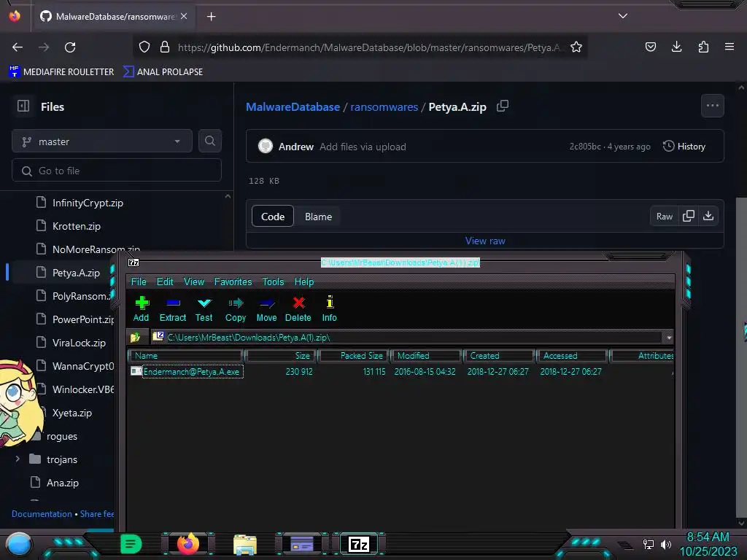This screenshot has height=560, width=747.
Task: Open the master branch dropdown
Action: (x=102, y=141)
